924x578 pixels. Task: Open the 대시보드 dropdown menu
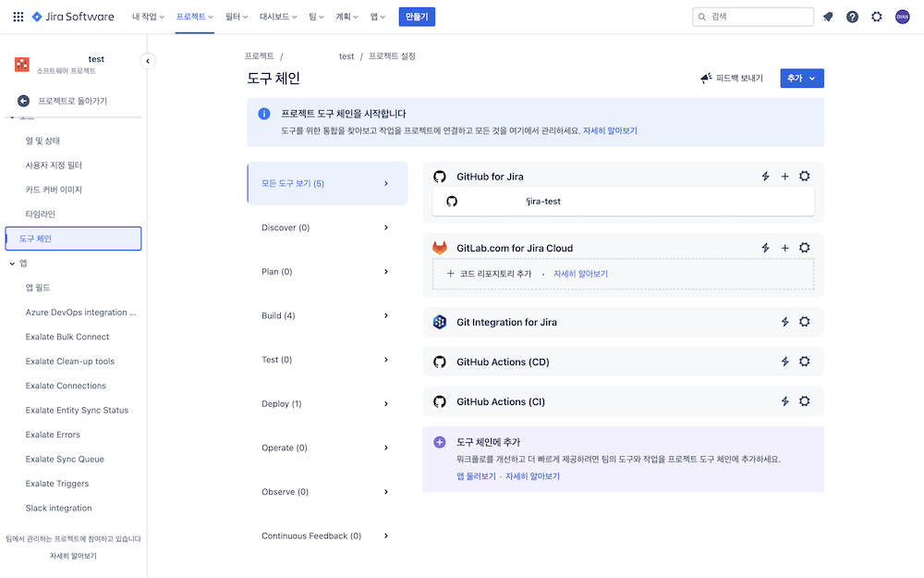click(x=278, y=17)
